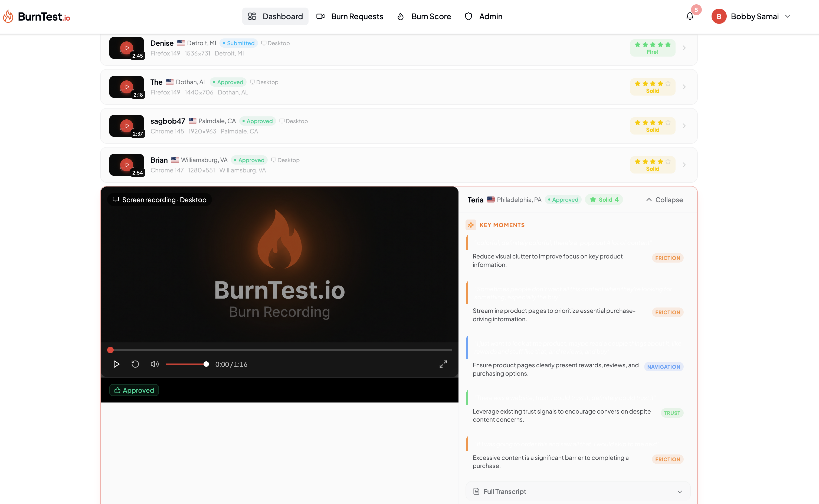
Task: Click Teria's Approved status badge
Action: coord(563,200)
